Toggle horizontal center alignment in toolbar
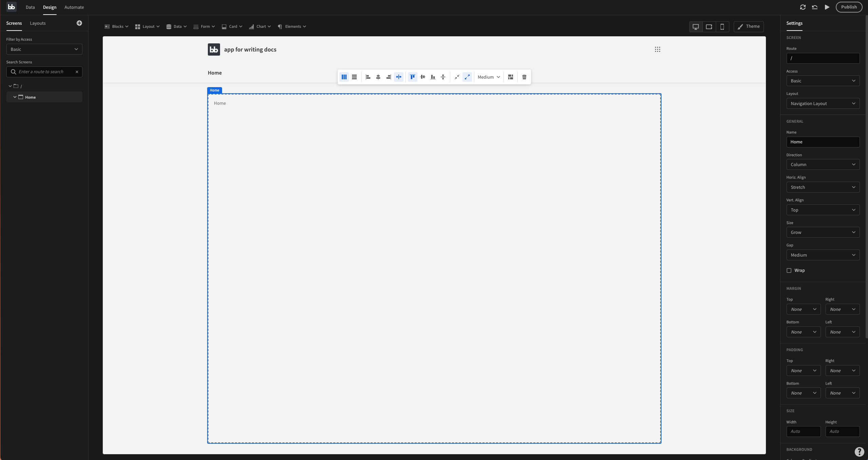 tap(378, 77)
